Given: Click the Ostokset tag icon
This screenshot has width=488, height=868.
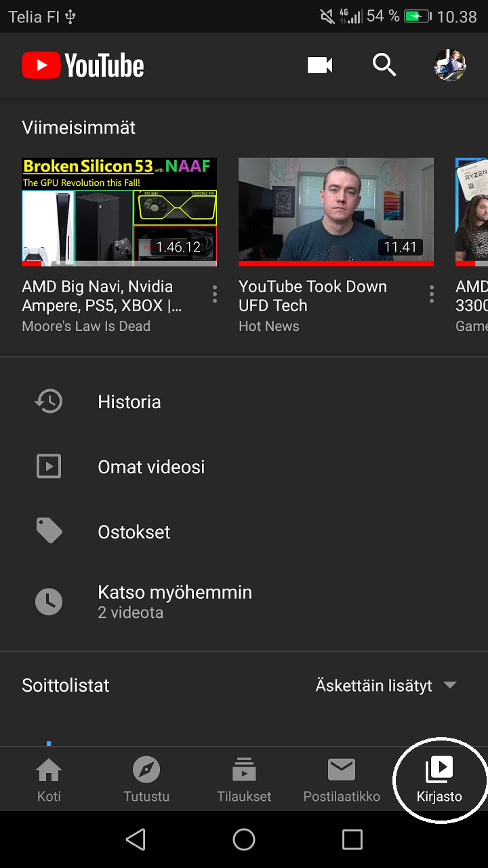Looking at the screenshot, I should coord(49,532).
